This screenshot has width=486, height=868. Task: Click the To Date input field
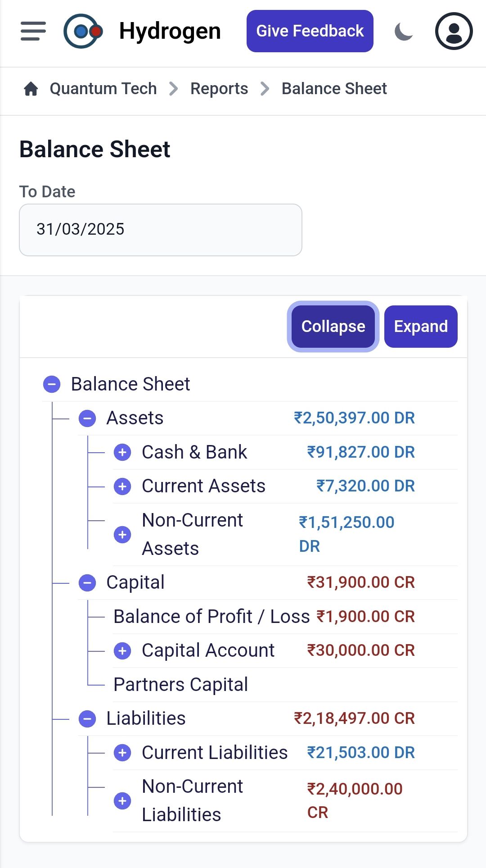(160, 230)
